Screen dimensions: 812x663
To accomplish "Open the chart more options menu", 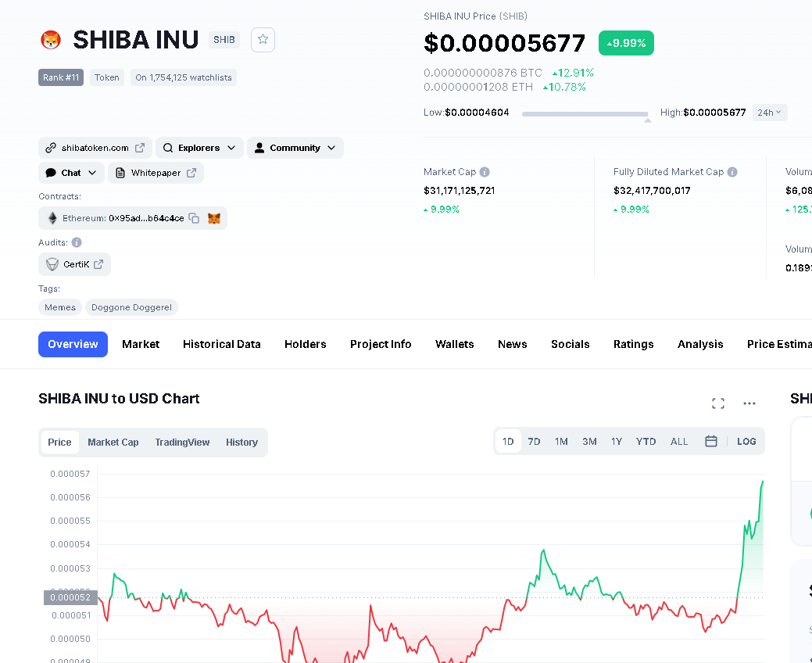I will (749, 403).
